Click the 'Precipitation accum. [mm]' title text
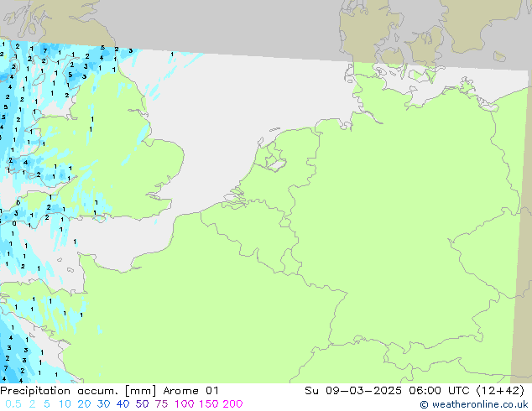Screen dimensions: 532x411 [78, 391]
